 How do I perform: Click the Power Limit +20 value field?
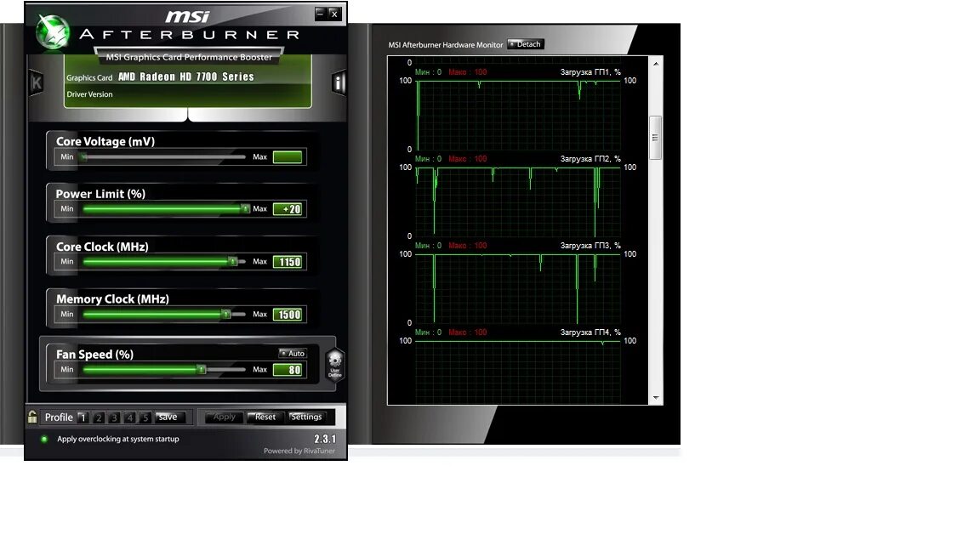click(x=288, y=209)
